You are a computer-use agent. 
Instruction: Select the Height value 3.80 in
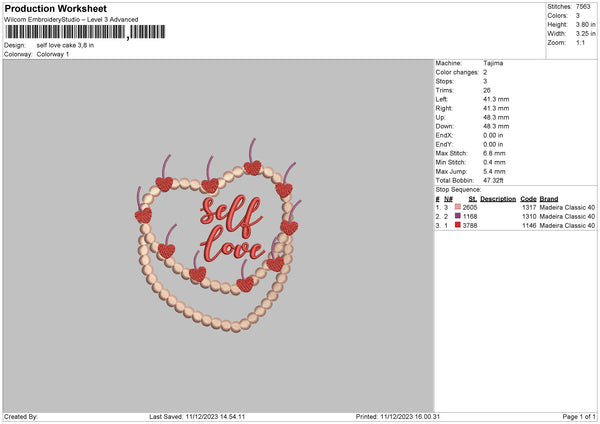tap(585, 24)
